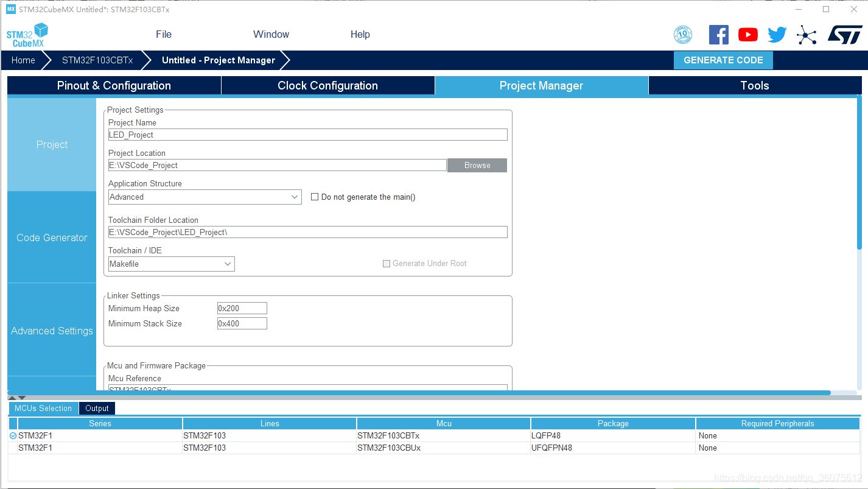Switch to the Tools tab

point(755,85)
